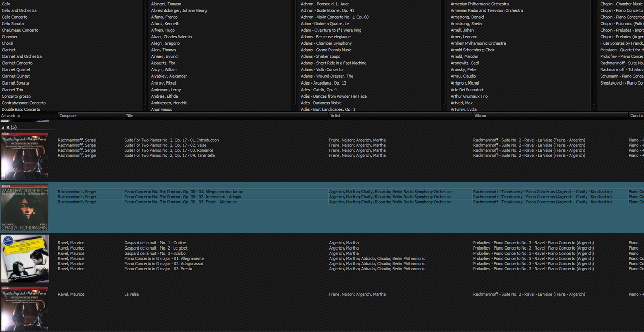Select Armenian Philharmonic Orchestra artist
The width and height of the screenshot is (644, 332).
pyautogui.click(x=479, y=4)
